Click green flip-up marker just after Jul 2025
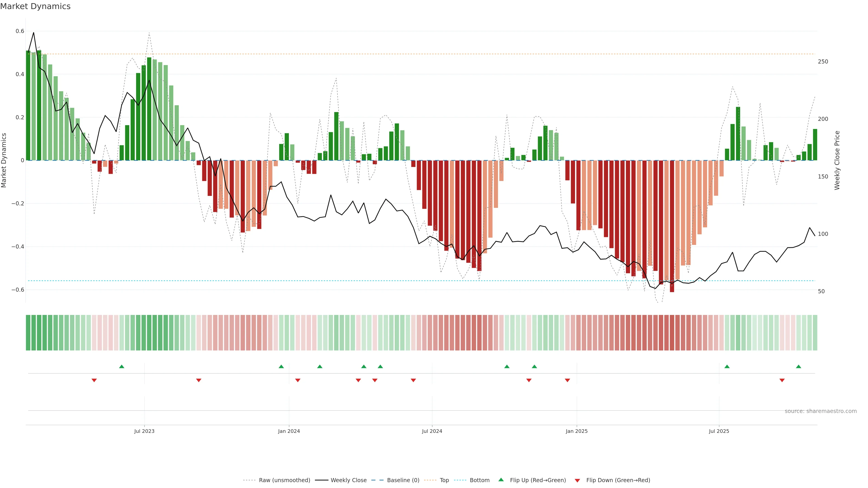This screenshot has width=868, height=488. pyautogui.click(x=727, y=366)
